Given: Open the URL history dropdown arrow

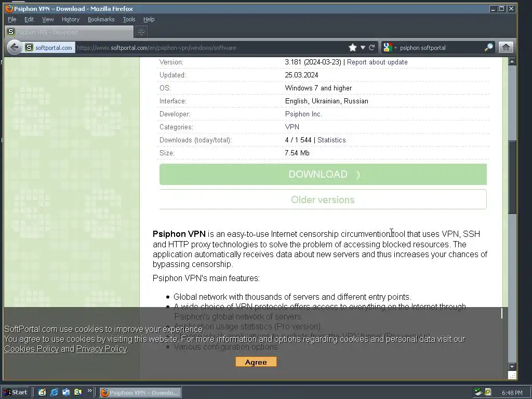Looking at the screenshot, I should coord(363,47).
